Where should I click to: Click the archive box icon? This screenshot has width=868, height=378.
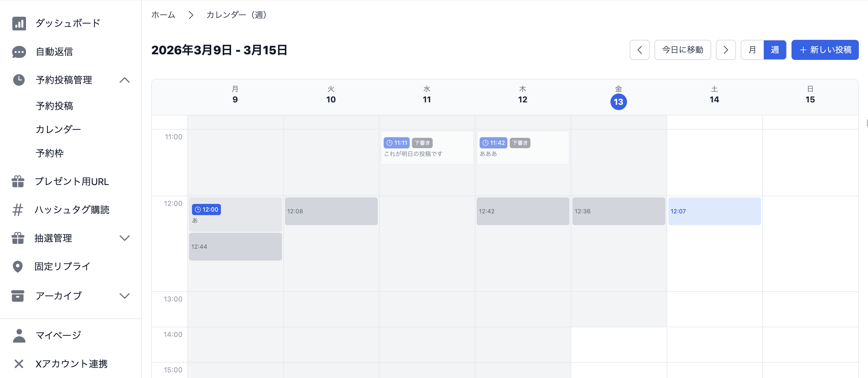[17, 296]
